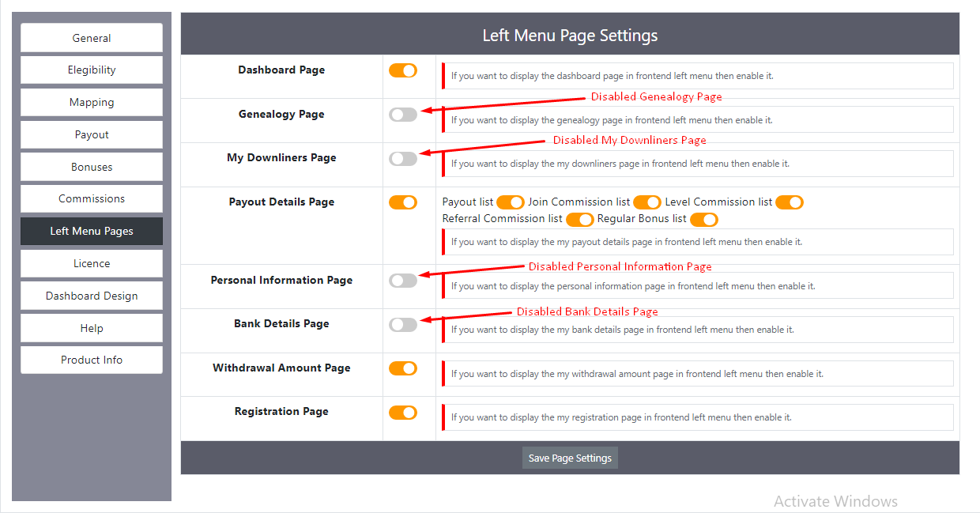Enable the Personal Information Page toggle
The width and height of the screenshot is (980, 513).
402,281
